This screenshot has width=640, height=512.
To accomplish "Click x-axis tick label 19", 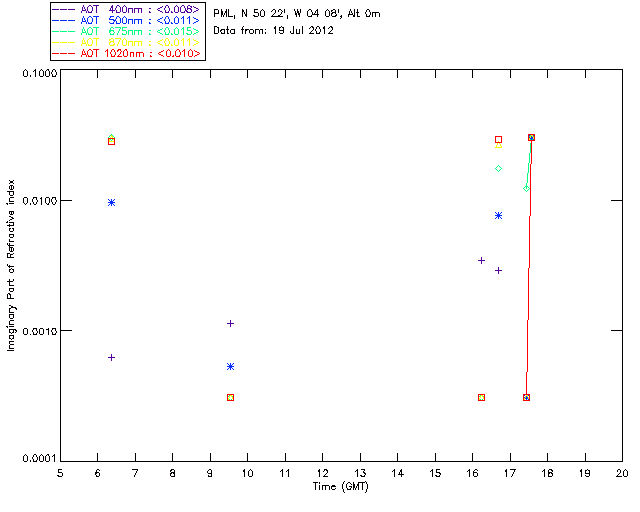I will click(x=585, y=473).
